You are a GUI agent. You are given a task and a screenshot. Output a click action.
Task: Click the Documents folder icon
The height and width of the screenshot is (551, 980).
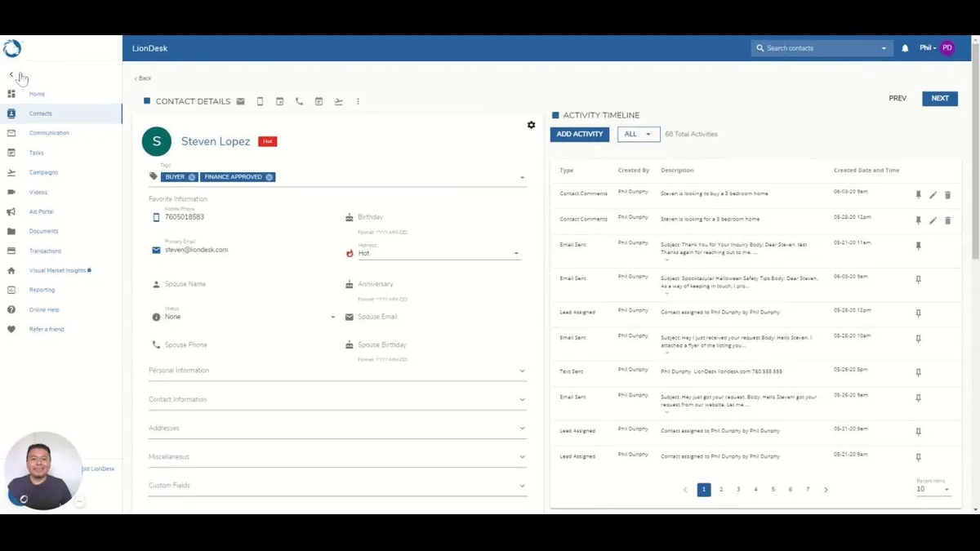pos(11,231)
